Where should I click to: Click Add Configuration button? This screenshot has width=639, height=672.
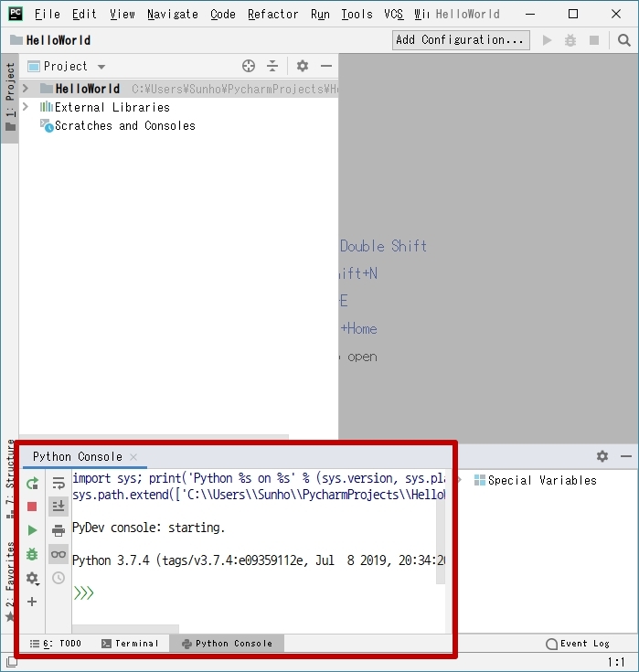pos(461,40)
